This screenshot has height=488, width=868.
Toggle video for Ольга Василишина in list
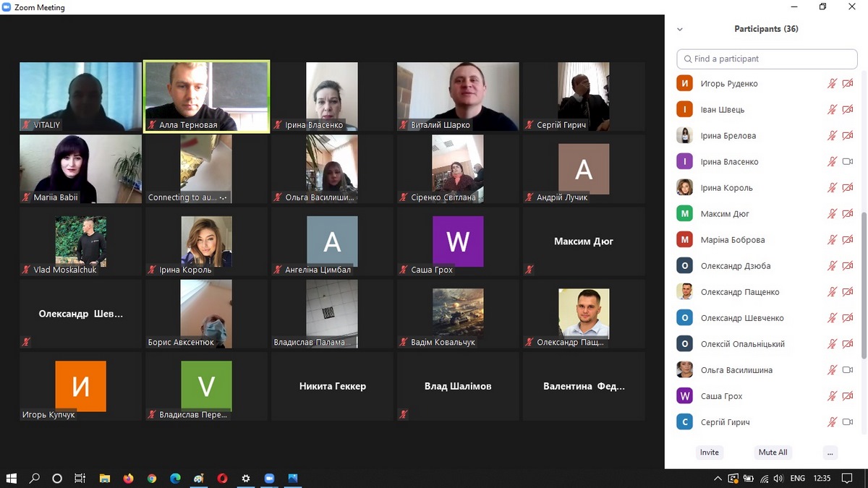(848, 370)
